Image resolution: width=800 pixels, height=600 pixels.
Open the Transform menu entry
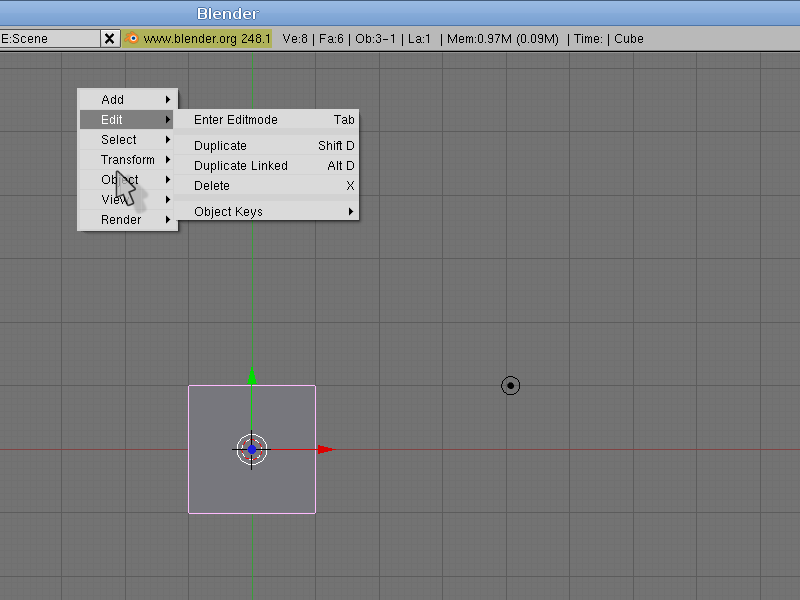click(x=128, y=160)
